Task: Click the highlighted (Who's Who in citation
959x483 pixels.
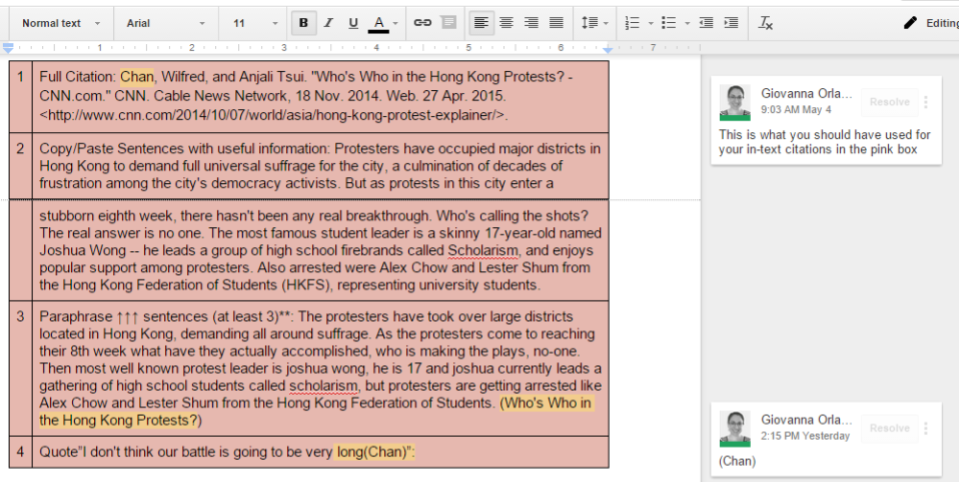Action: click(546, 403)
